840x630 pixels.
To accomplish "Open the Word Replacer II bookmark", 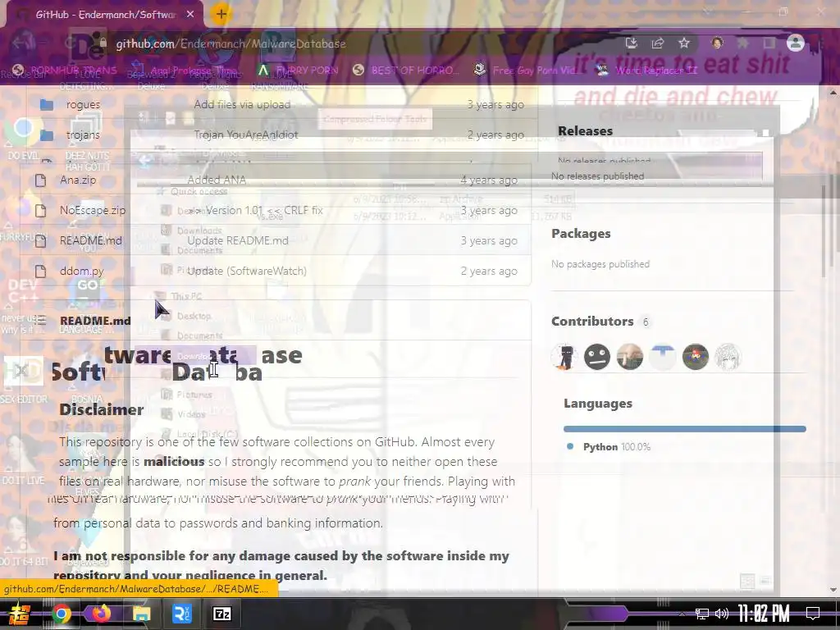I will tap(646, 71).
